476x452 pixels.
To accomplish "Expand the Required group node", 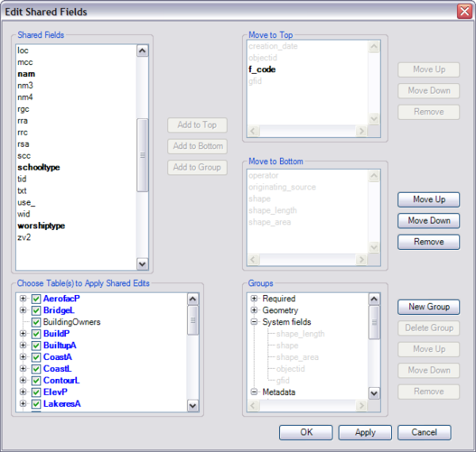I will pyautogui.click(x=254, y=299).
